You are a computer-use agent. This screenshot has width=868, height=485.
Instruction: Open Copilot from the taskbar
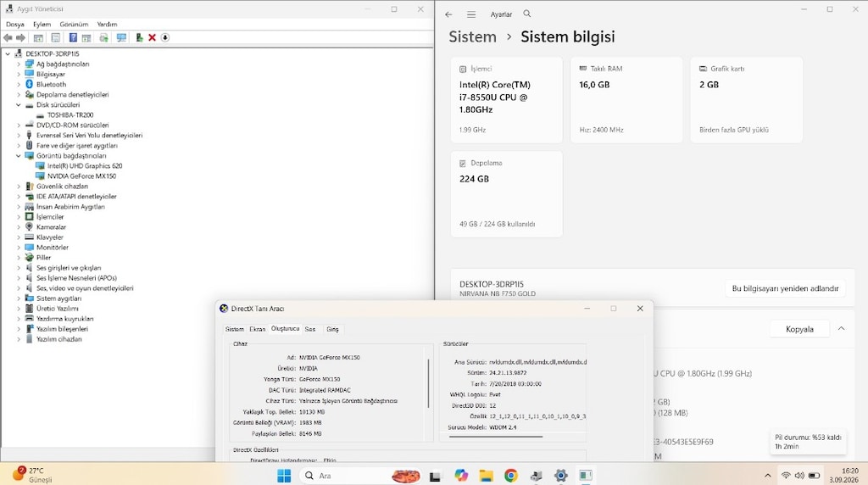(x=461, y=475)
